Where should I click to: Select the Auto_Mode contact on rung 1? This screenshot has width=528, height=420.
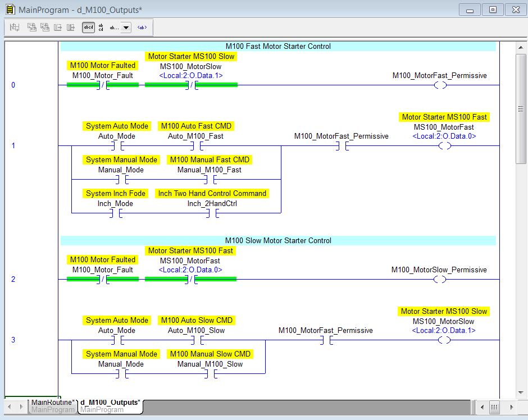[x=117, y=146]
